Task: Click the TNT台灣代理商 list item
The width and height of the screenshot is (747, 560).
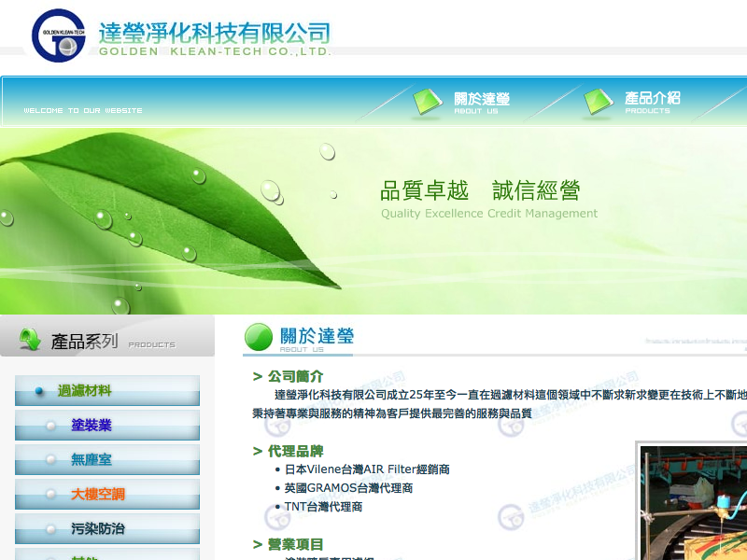Action: coord(323,507)
